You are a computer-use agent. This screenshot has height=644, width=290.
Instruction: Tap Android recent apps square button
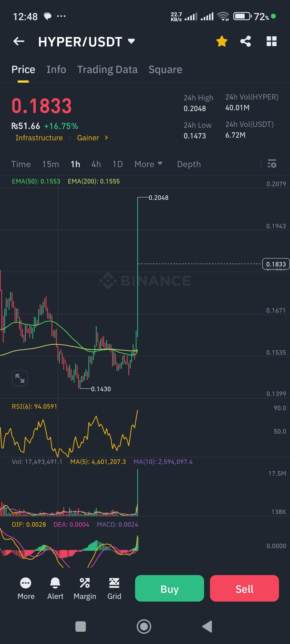click(81, 627)
